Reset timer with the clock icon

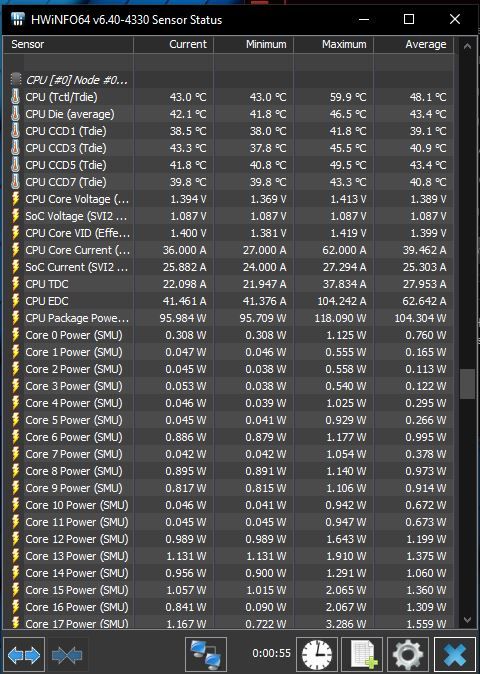click(317, 655)
